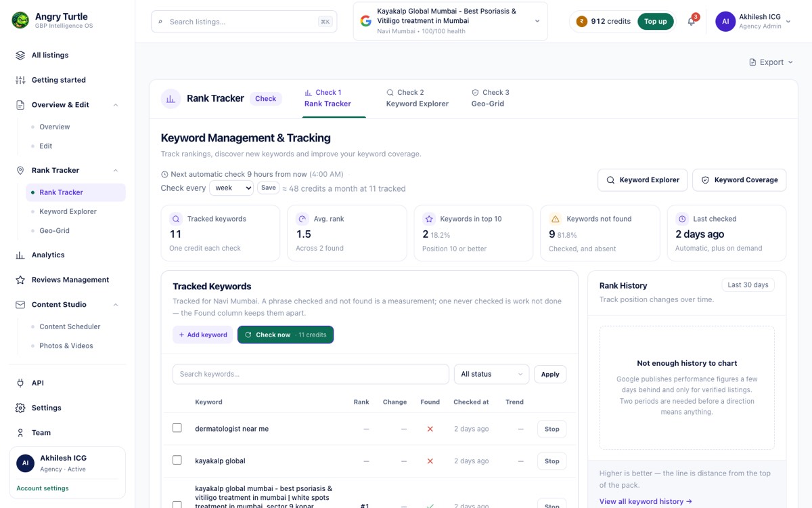Screen dimensions: 812x508
Task: Click the All listings layers icon
Action: coord(20,56)
